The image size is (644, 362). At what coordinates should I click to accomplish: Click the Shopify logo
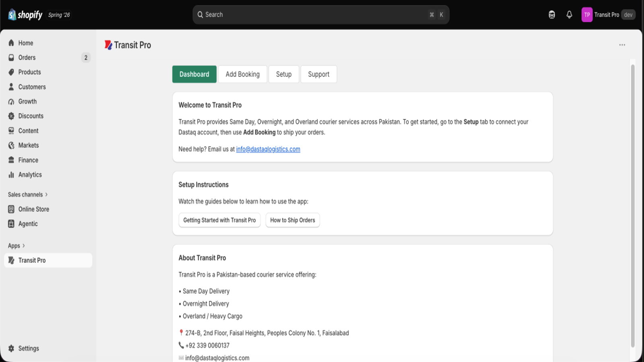click(x=25, y=15)
